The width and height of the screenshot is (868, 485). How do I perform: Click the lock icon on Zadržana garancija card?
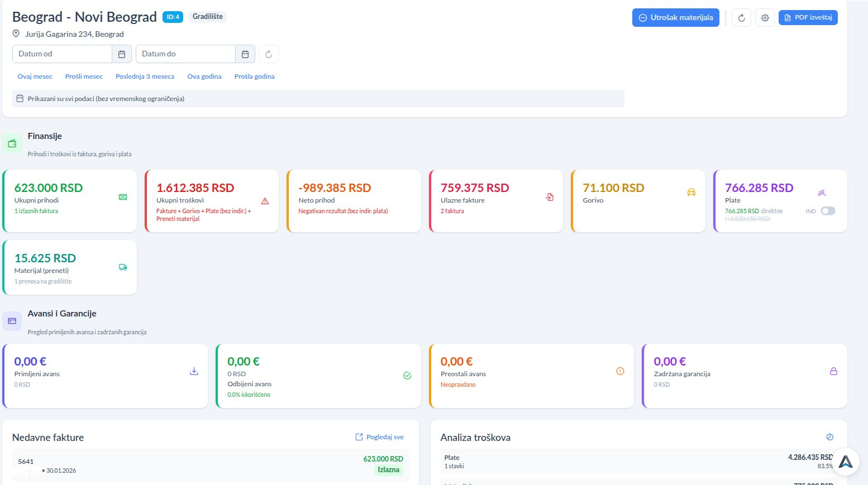[x=834, y=371]
